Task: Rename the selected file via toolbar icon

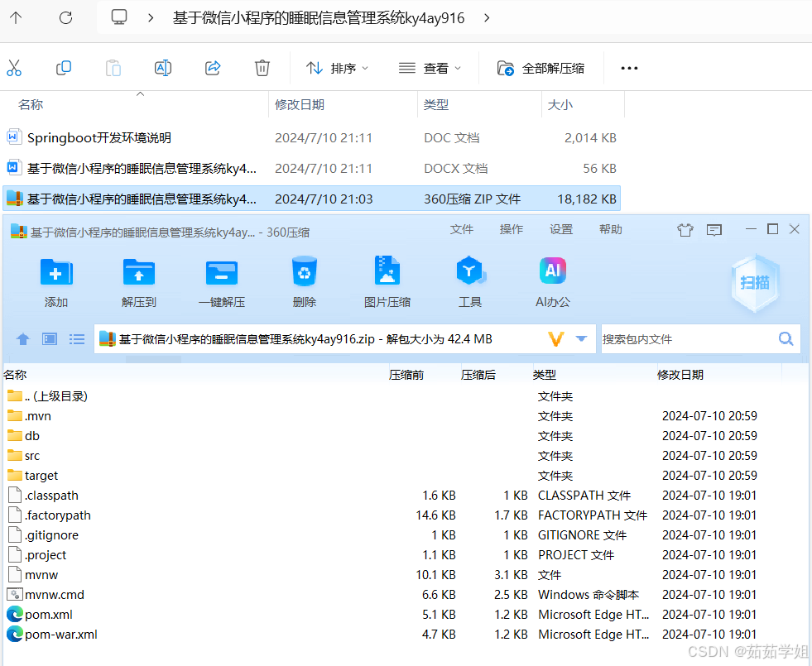Action: 162,68
